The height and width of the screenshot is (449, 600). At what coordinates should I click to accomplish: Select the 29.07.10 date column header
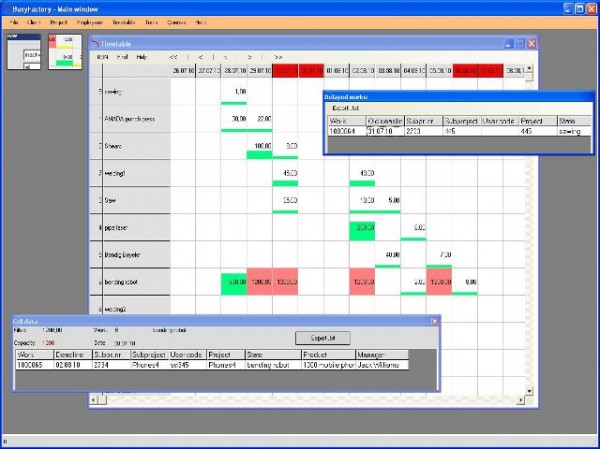pyautogui.click(x=260, y=71)
